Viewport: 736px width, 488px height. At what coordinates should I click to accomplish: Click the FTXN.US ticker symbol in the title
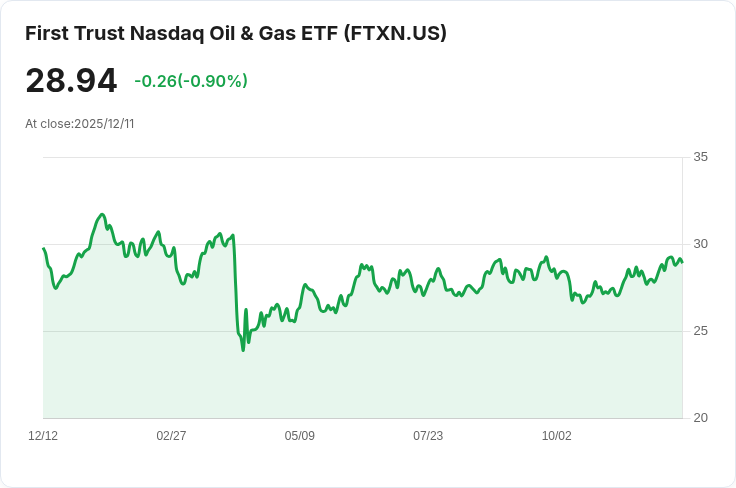(x=395, y=34)
